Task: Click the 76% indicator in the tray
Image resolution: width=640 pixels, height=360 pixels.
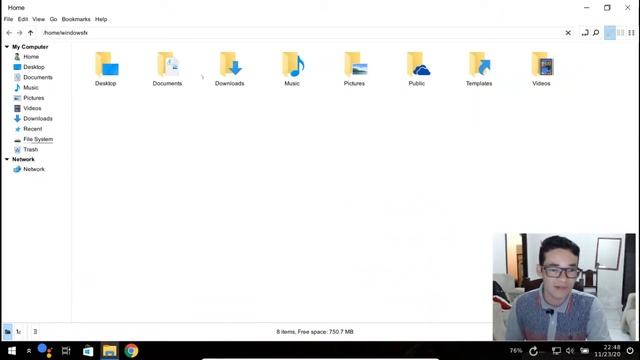Action: click(x=516, y=351)
